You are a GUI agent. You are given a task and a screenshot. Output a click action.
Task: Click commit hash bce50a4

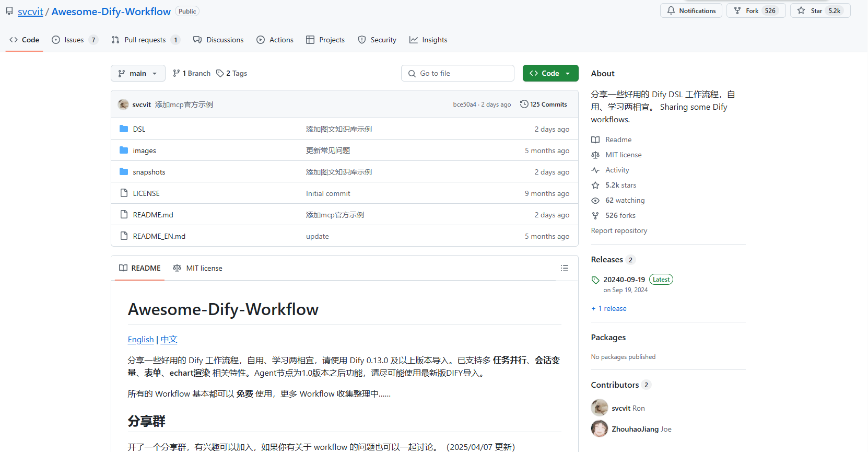click(x=465, y=105)
